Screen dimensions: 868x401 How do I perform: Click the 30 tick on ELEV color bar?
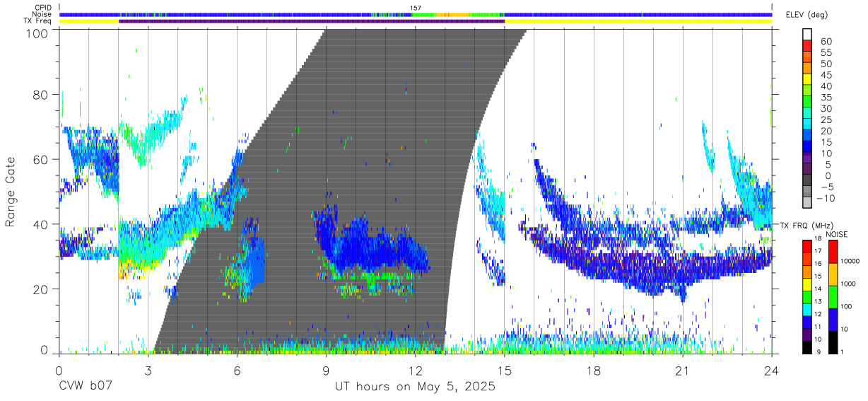pyautogui.click(x=826, y=108)
